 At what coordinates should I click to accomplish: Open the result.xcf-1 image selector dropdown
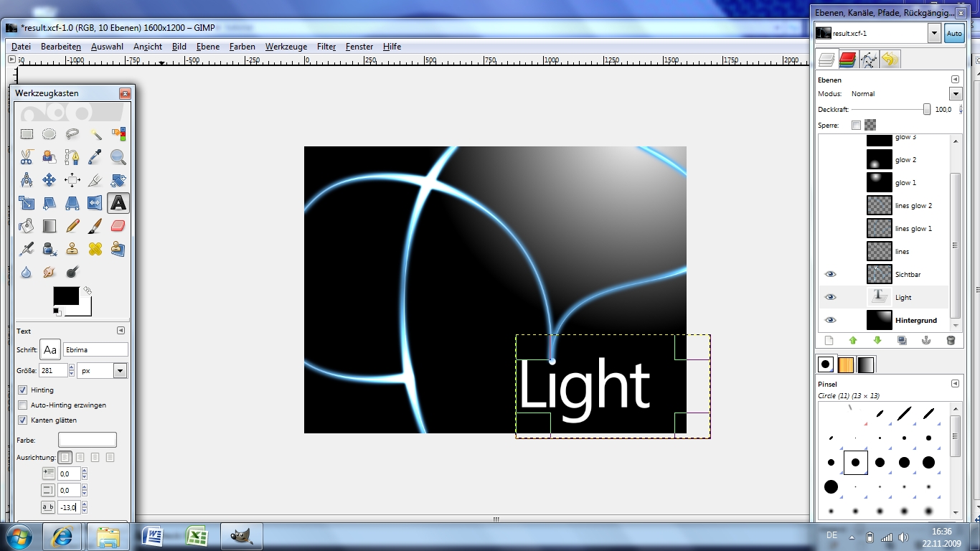coord(934,33)
